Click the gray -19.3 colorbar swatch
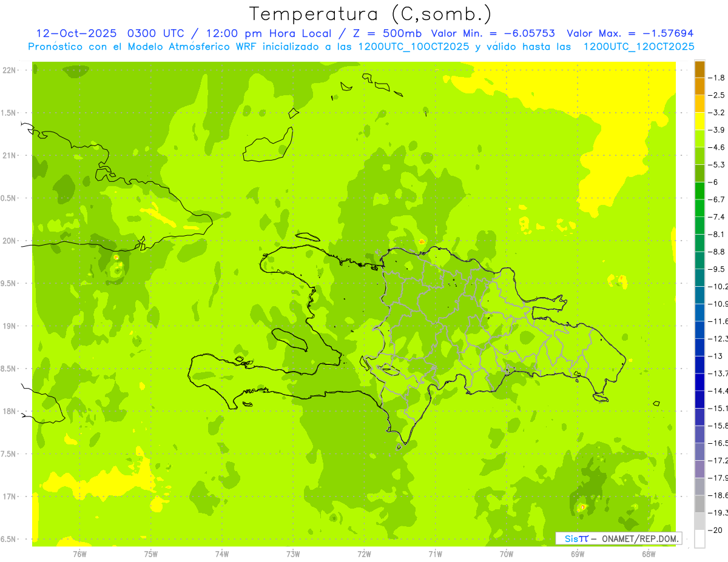This screenshot has width=728, height=562. point(699,504)
